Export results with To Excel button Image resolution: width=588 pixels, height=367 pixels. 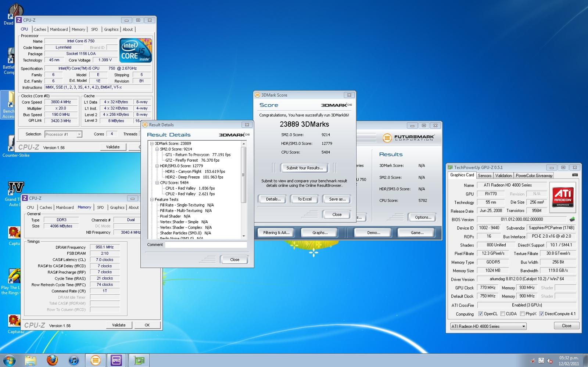tap(305, 199)
